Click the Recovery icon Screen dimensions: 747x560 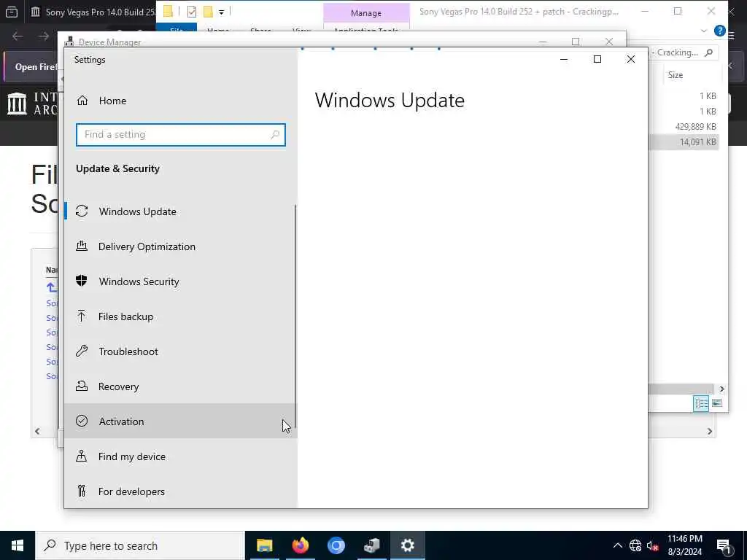coord(82,386)
